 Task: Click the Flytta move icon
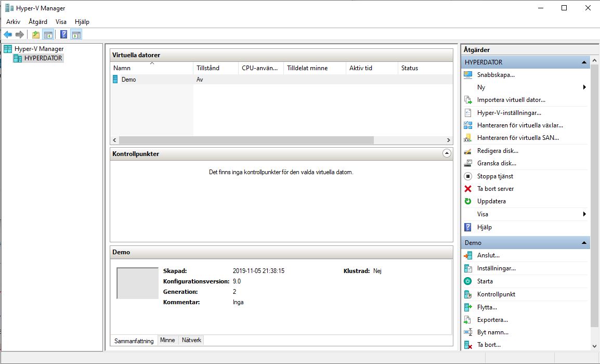(x=467, y=307)
